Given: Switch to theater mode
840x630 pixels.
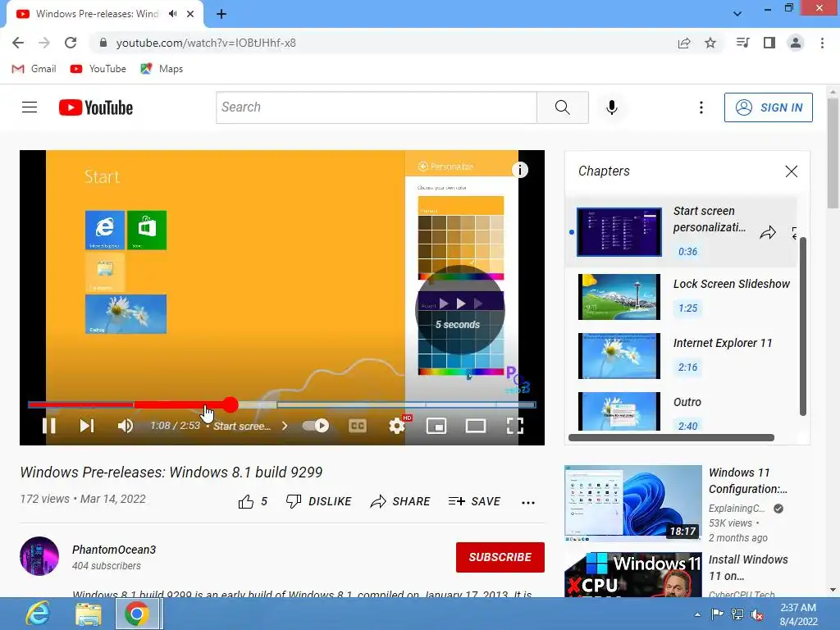Looking at the screenshot, I should pos(475,426).
